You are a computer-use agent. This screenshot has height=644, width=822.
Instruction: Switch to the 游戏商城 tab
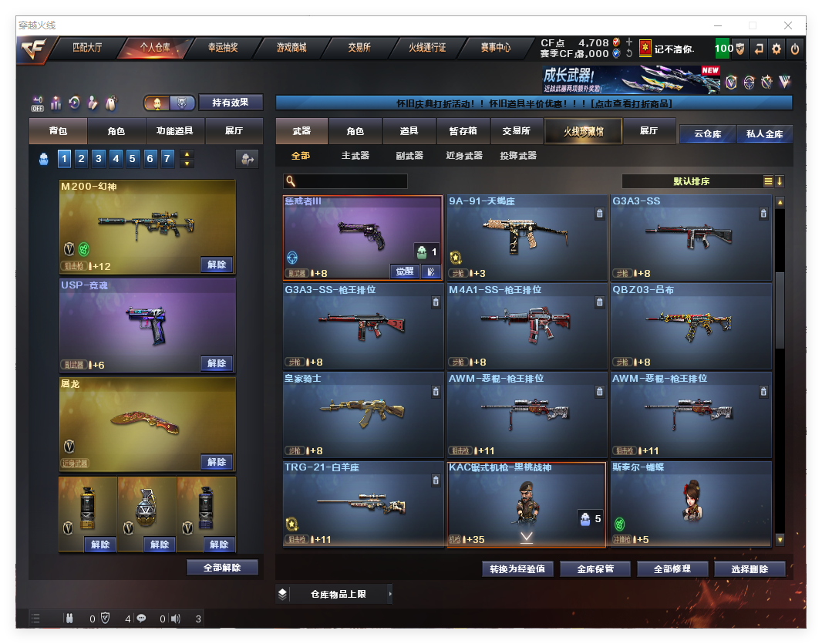[291, 48]
